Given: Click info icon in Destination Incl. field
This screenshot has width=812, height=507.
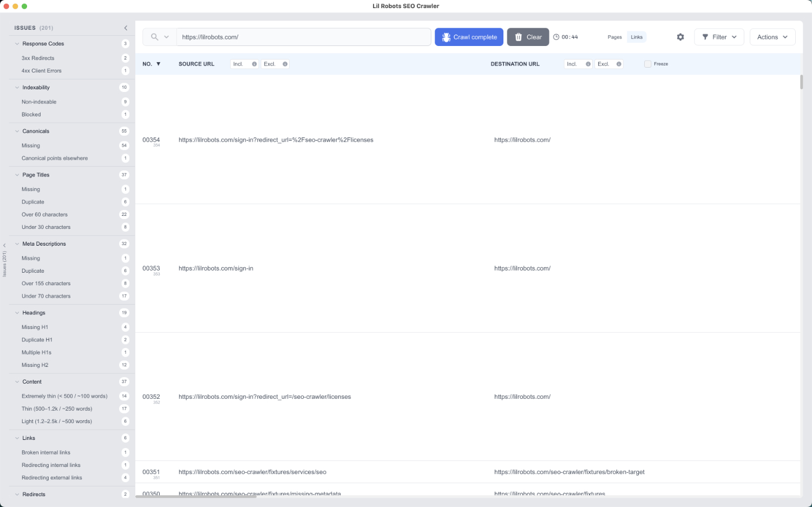Looking at the screenshot, I should 588,64.
